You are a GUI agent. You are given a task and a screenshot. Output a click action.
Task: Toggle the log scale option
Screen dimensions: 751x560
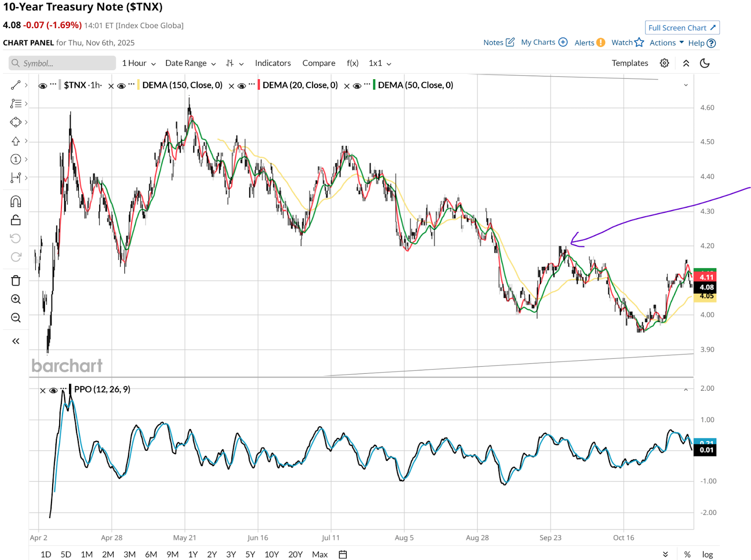point(707,554)
